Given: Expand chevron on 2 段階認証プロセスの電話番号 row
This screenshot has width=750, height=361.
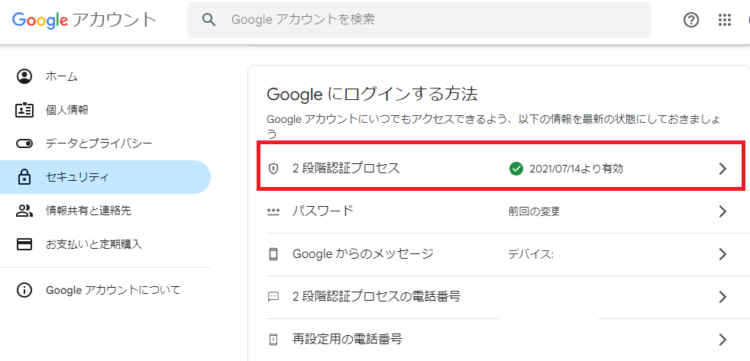Looking at the screenshot, I should click(x=723, y=297).
